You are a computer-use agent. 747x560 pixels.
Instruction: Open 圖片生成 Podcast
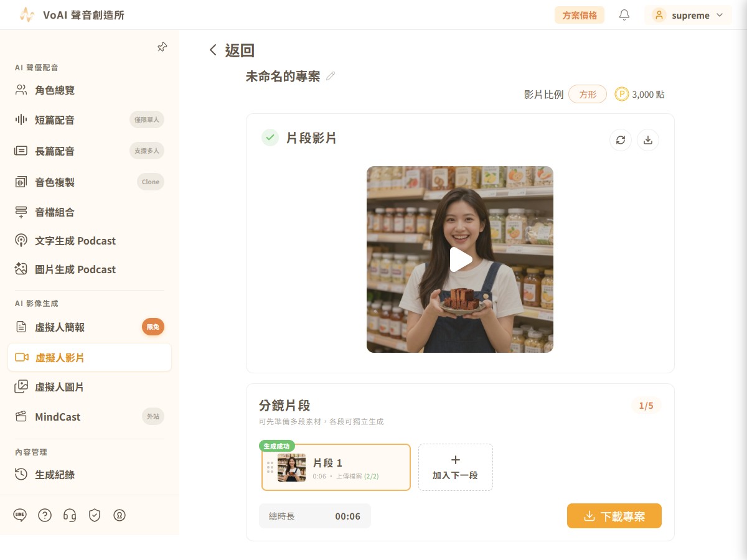point(90,269)
